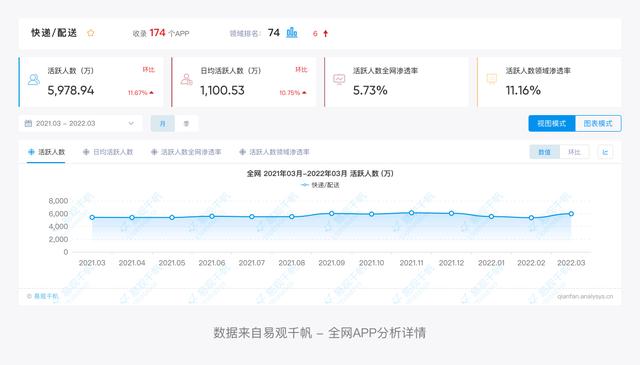The height and width of the screenshot is (365, 640).
Task: Click the daily active users person icon
Action: click(187, 79)
